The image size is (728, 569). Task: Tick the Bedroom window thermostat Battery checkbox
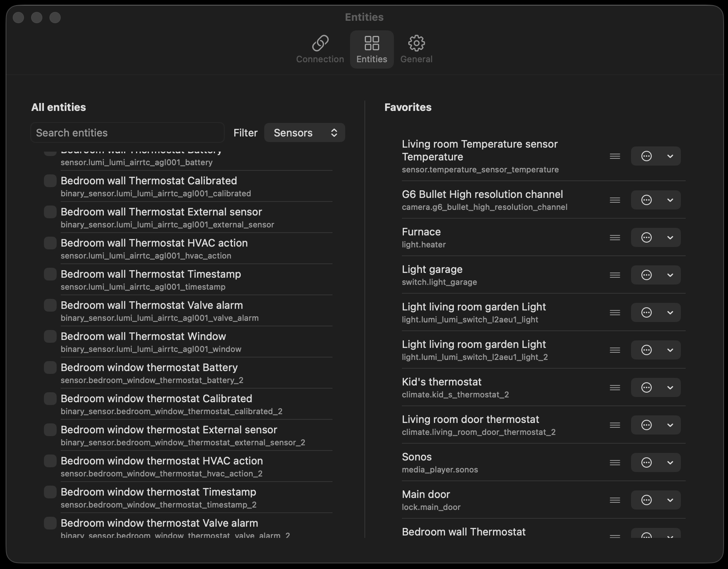click(x=50, y=367)
